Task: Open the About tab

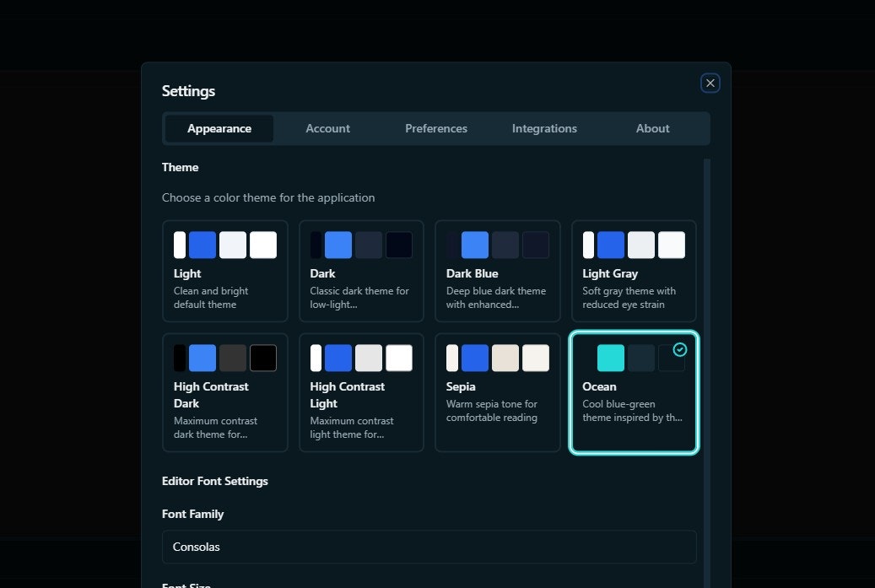Action: (x=652, y=128)
